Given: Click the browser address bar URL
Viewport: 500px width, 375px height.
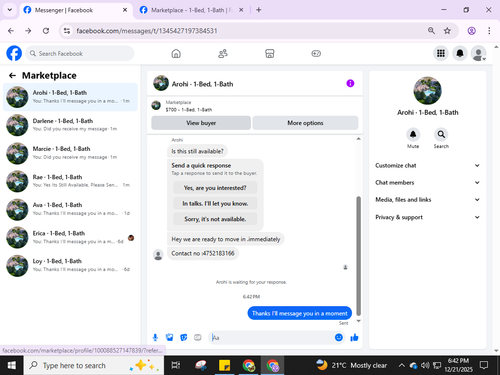Looking at the screenshot, I should (147, 31).
